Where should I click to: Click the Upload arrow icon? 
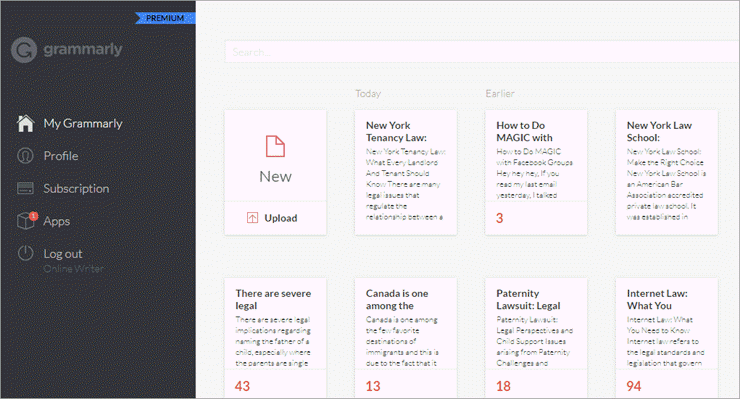tap(252, 218)
